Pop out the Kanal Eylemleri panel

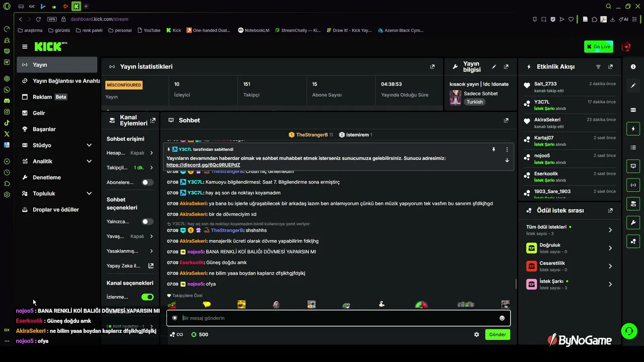(x=153, y=121)
